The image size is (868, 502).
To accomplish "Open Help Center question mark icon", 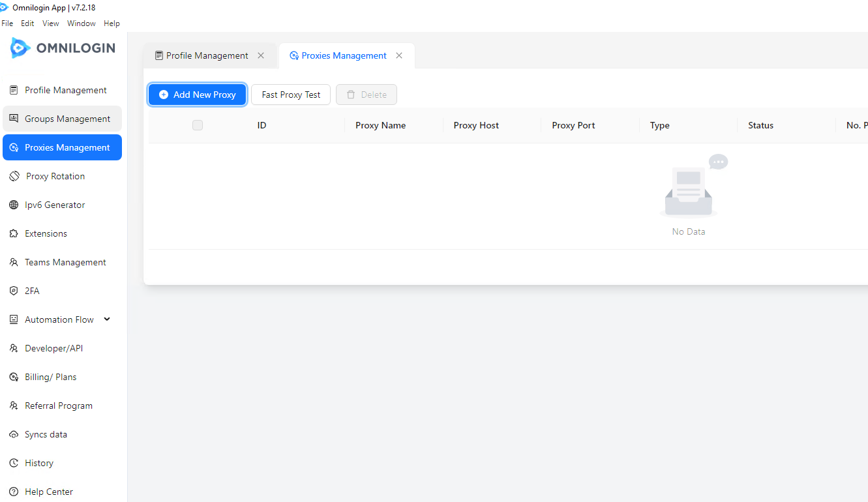I will pyautogui.click(x=14, y=492).
